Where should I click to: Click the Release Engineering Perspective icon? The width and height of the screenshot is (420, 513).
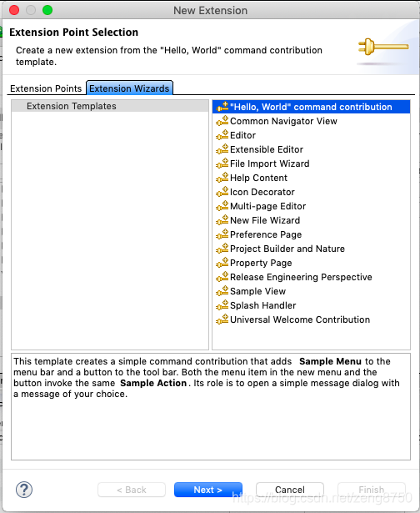222,277
